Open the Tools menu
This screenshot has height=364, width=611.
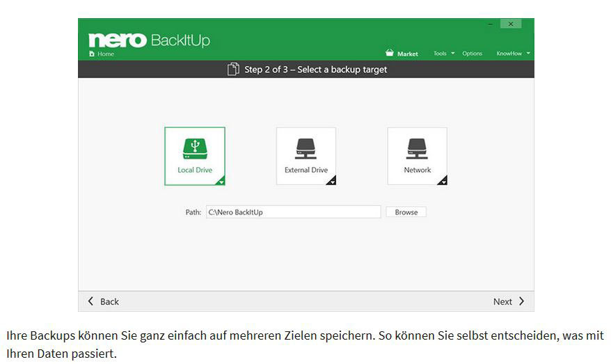tap(440, 54)
